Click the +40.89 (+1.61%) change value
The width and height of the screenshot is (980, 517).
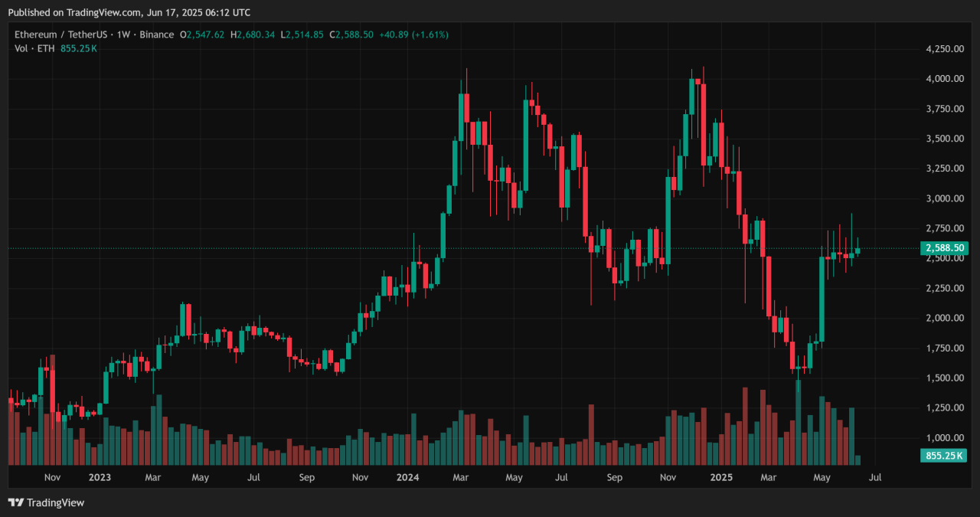[413, 35]
